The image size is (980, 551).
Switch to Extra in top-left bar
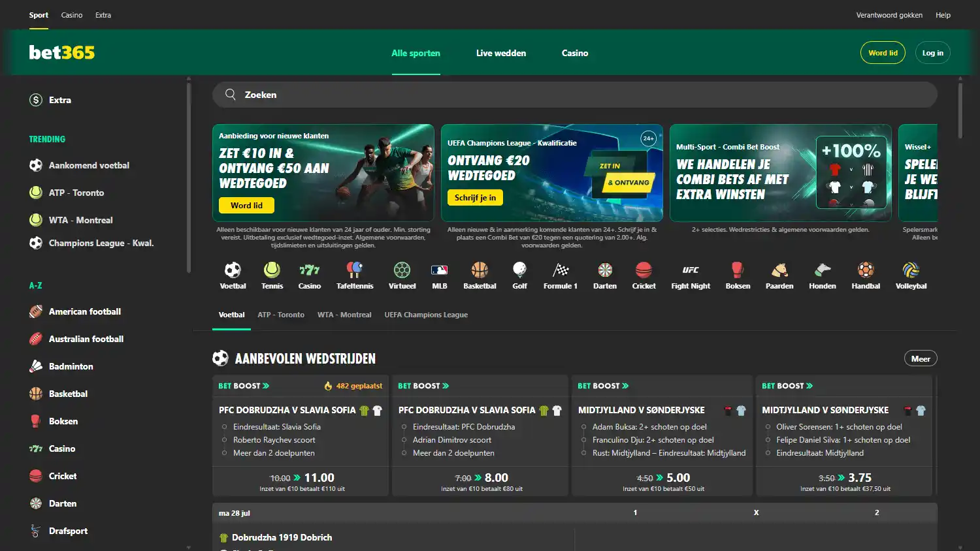pyautogui.click(x=103, y=15)
